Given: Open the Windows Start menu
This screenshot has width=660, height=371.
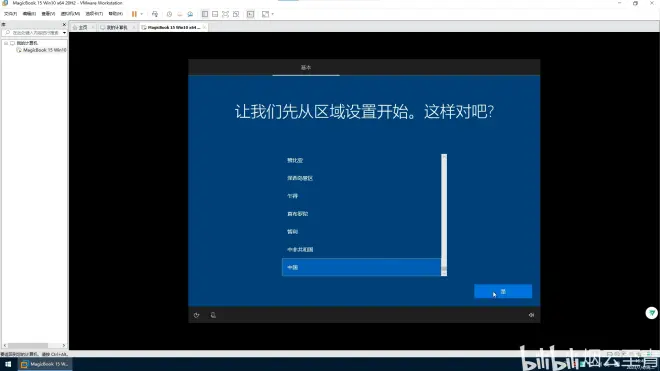Looking at the screenshot, I should coord(8,364).
